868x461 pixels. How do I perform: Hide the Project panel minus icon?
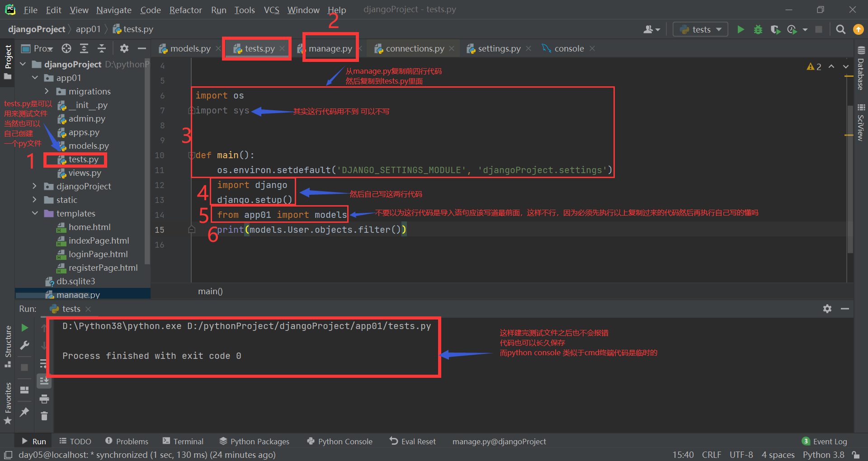click(x=142, y=48)
